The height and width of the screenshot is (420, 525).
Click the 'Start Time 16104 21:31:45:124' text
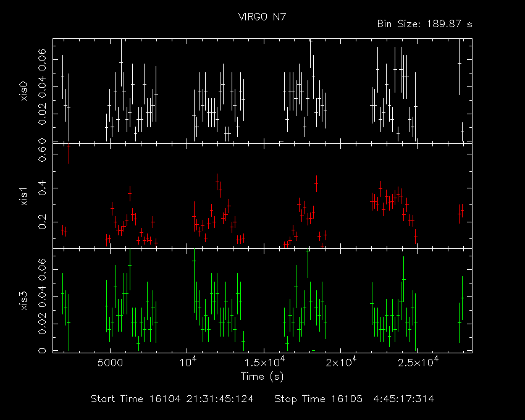(172, 399)
